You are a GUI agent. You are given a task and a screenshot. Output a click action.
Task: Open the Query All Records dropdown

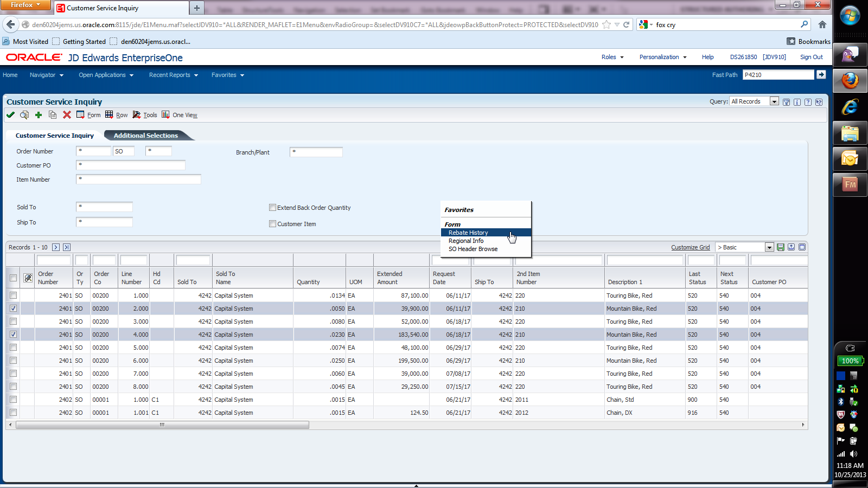coord(774,101)
